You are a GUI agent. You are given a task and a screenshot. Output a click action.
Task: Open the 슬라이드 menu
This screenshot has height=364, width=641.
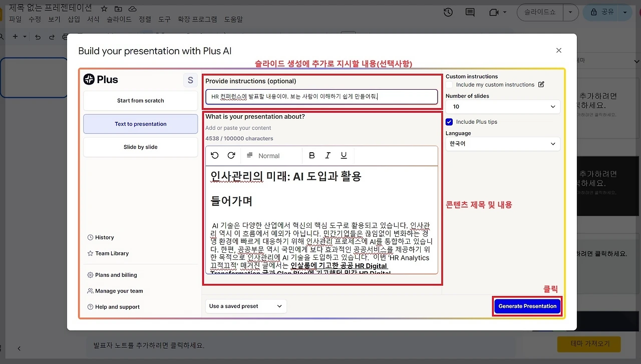pyautogui.click(x=119, y=20)
